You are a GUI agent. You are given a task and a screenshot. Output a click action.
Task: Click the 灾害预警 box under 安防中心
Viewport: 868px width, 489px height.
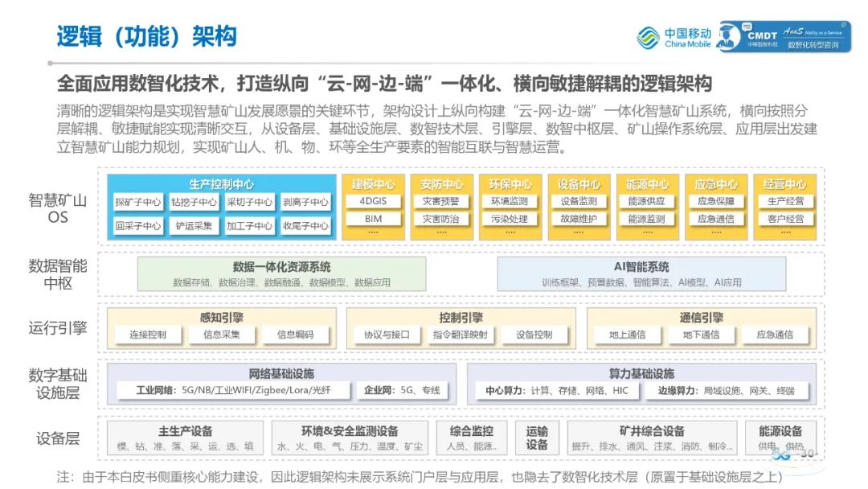pos(441,201)
